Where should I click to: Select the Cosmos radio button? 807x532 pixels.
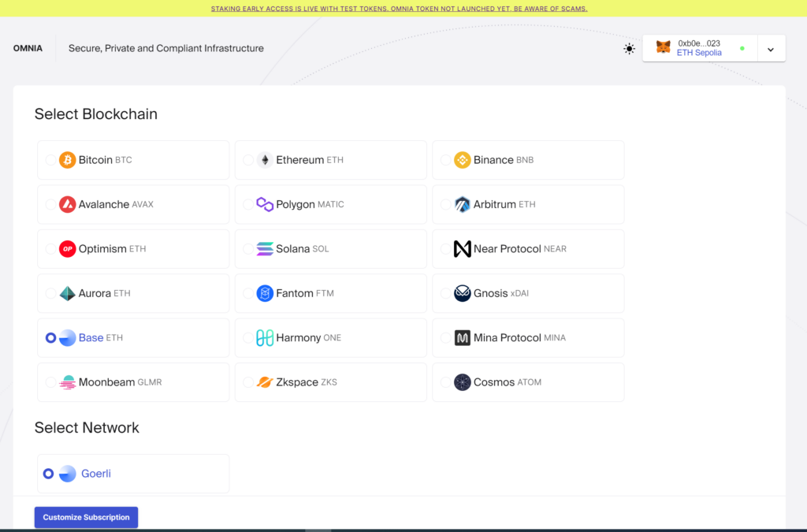point(446,382)
